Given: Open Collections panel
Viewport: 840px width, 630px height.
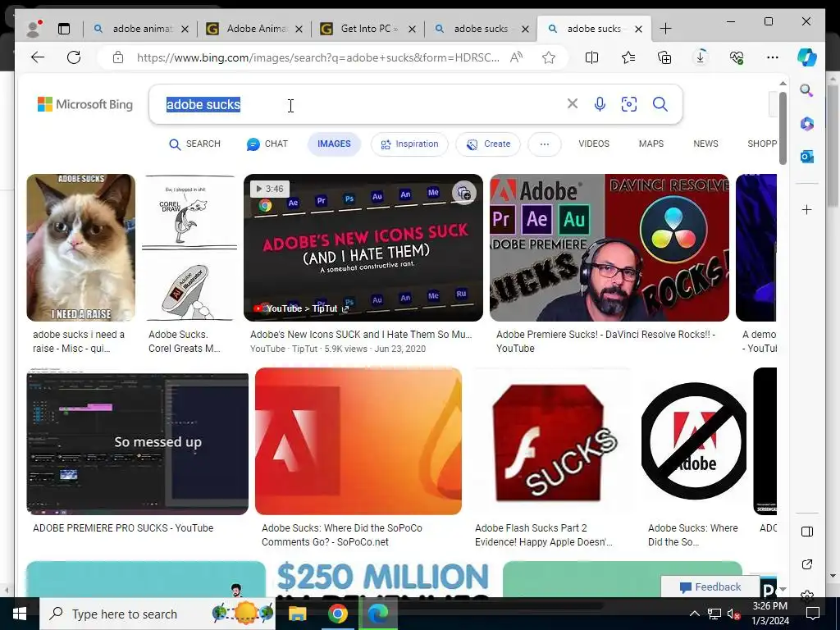Looking at the screenshot, I should (x=664, y=57).
